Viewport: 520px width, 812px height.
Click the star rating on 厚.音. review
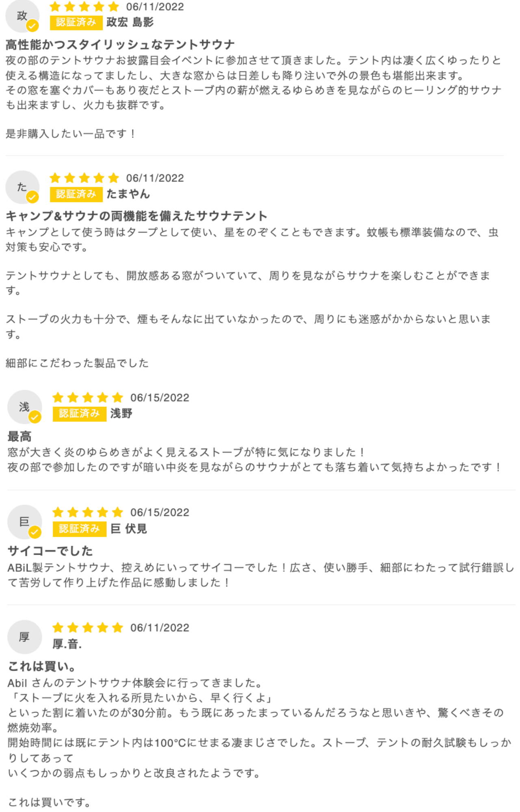pyautogui.click(x=88, y=628)
